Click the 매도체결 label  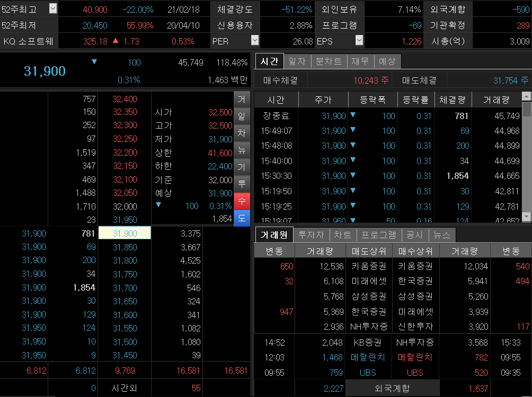[x=419, y=80]
